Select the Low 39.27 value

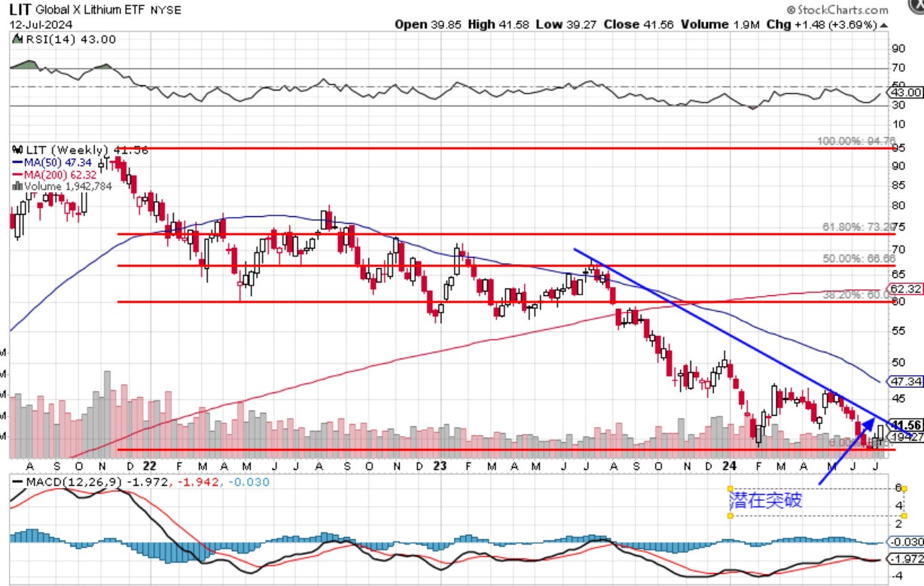pos(566,24)
